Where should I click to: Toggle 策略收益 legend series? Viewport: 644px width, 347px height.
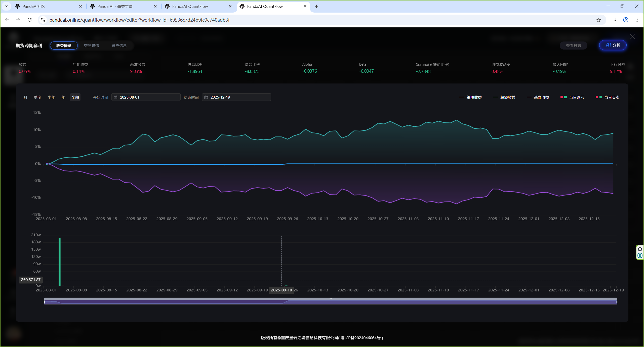470,97
